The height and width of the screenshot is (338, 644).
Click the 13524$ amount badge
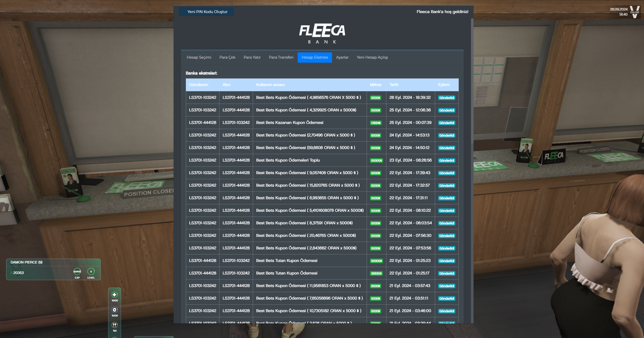(376, 123)
